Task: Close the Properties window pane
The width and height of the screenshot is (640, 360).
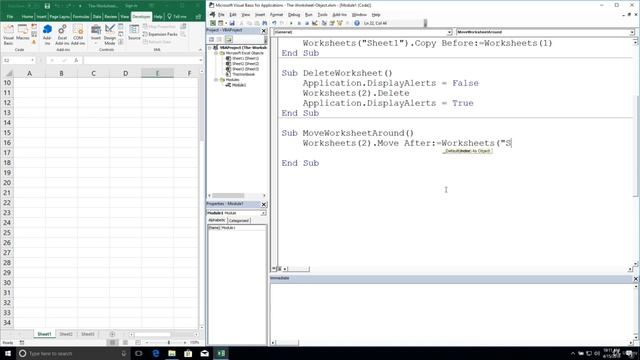Action: (264, 204)
